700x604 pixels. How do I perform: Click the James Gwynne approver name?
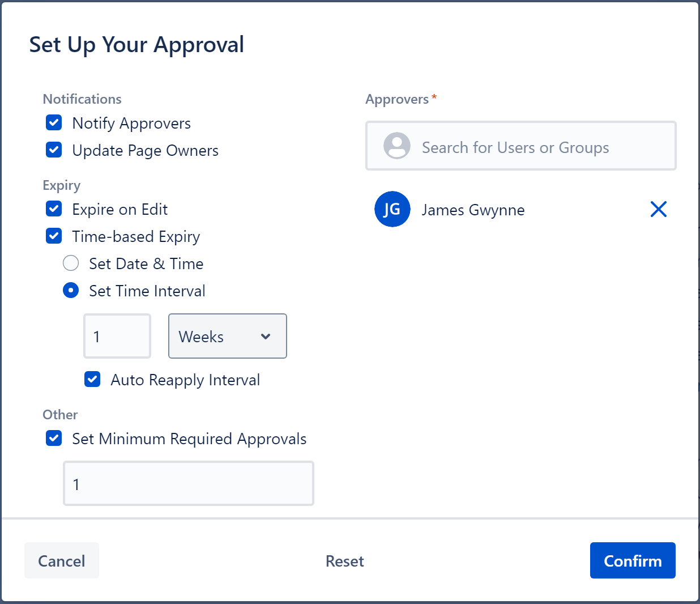(473, 210)
